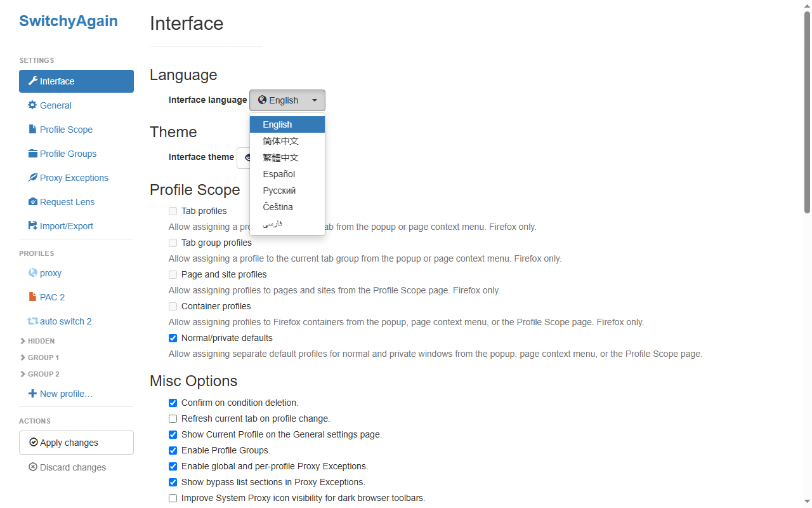Click the file icon next to Profile Scope
812x508 pixels.
32,130
